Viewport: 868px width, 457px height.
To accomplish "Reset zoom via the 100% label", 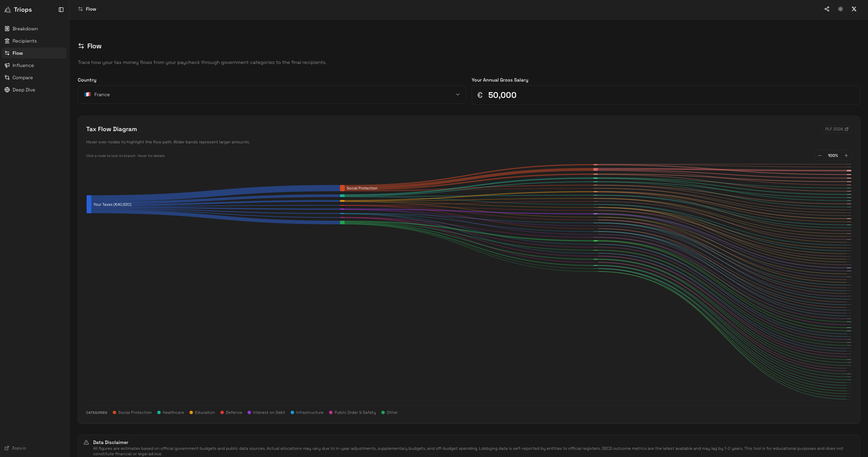I will pos(833,156).
